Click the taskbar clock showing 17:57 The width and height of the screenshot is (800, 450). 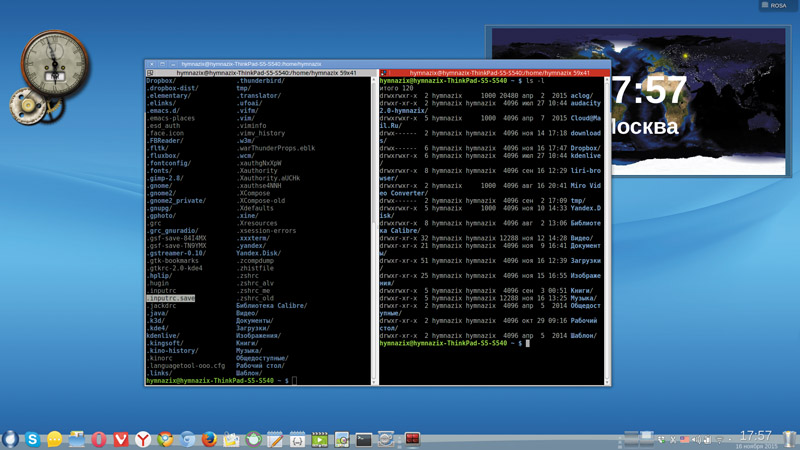click(756, 436)
